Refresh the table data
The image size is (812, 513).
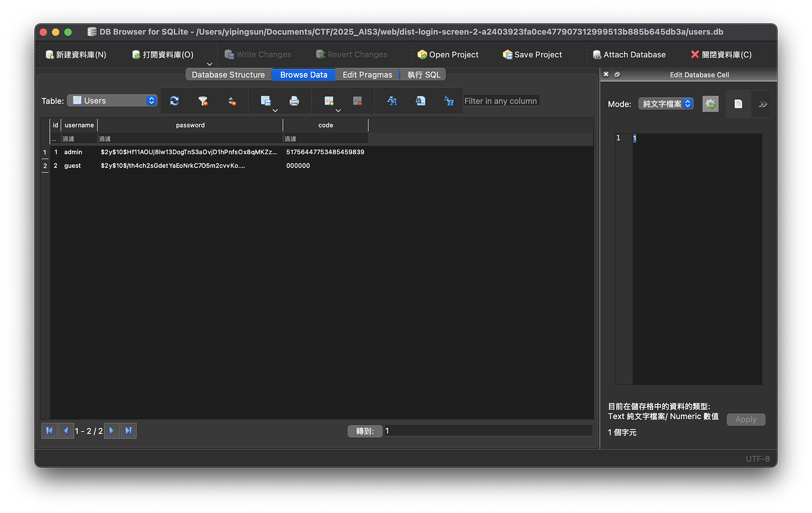click(x=174, y=101)
